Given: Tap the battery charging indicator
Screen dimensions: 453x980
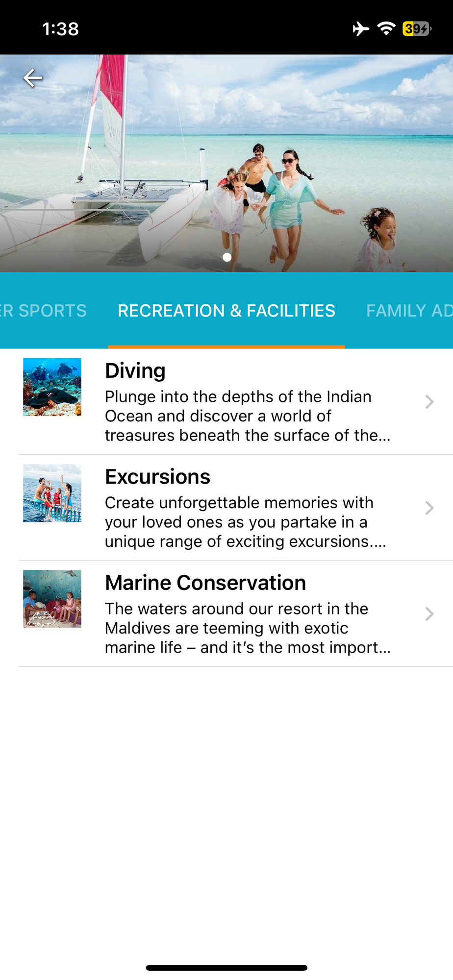Looking at the screenshot, I should (x=417, y=29).
